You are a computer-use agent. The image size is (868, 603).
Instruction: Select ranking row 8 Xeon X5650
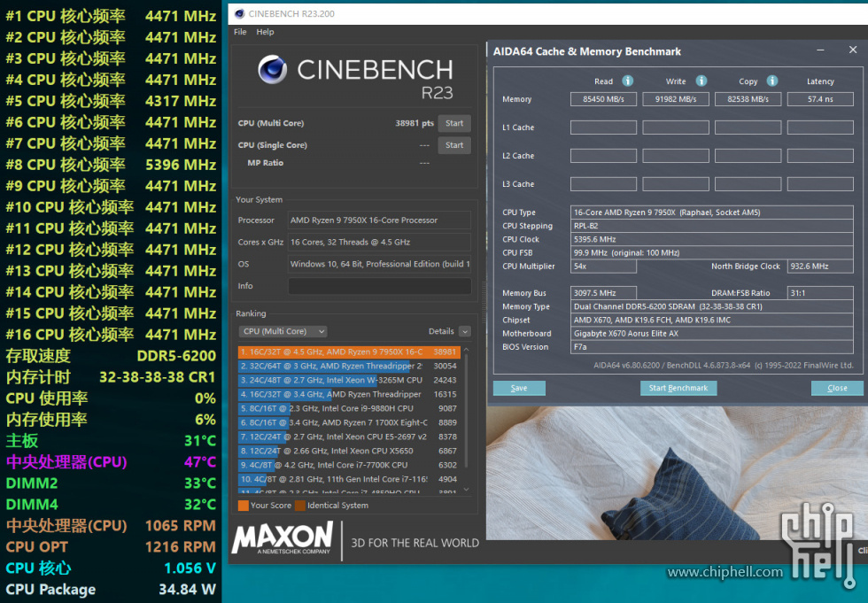pyautogui.click(x=349, y=451)
